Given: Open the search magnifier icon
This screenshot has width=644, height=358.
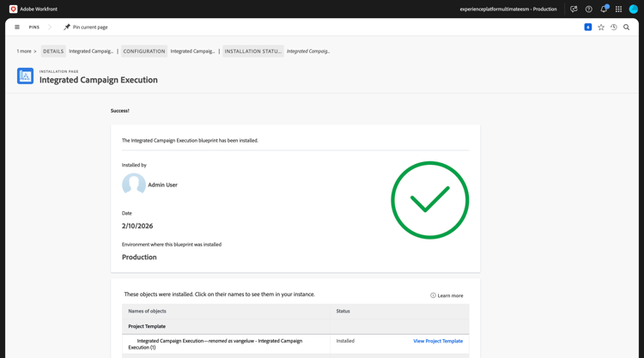Looking at the screenshot, I should pos(626,27).
